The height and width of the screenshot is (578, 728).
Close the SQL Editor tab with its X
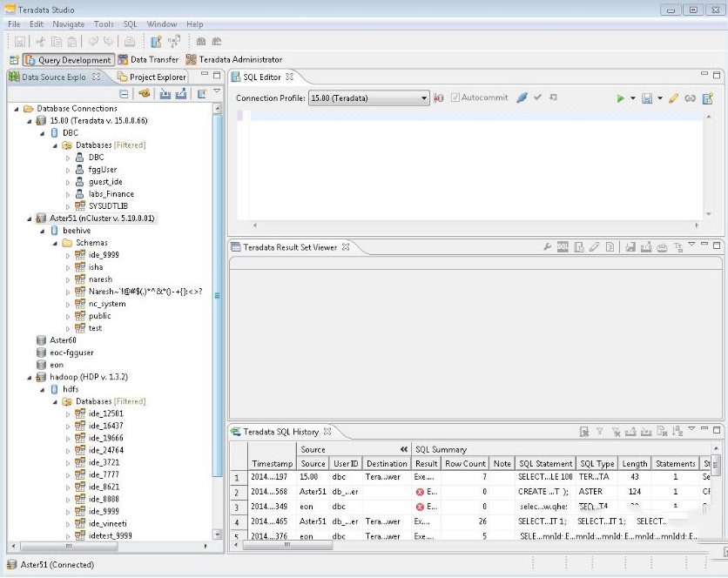(x=290, y=77)
